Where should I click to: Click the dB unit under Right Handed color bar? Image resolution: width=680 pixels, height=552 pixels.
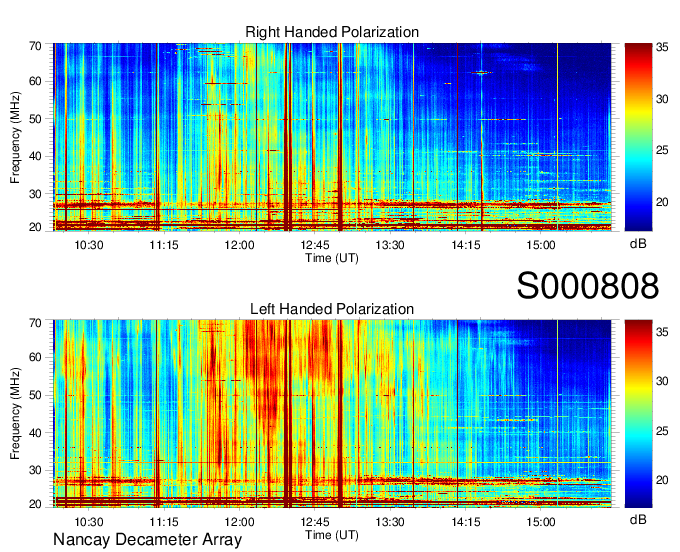click(x=638, y=244)
